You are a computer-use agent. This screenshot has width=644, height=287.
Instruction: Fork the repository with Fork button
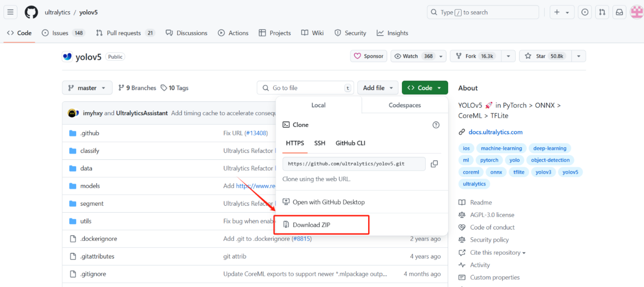click(476, 56)
